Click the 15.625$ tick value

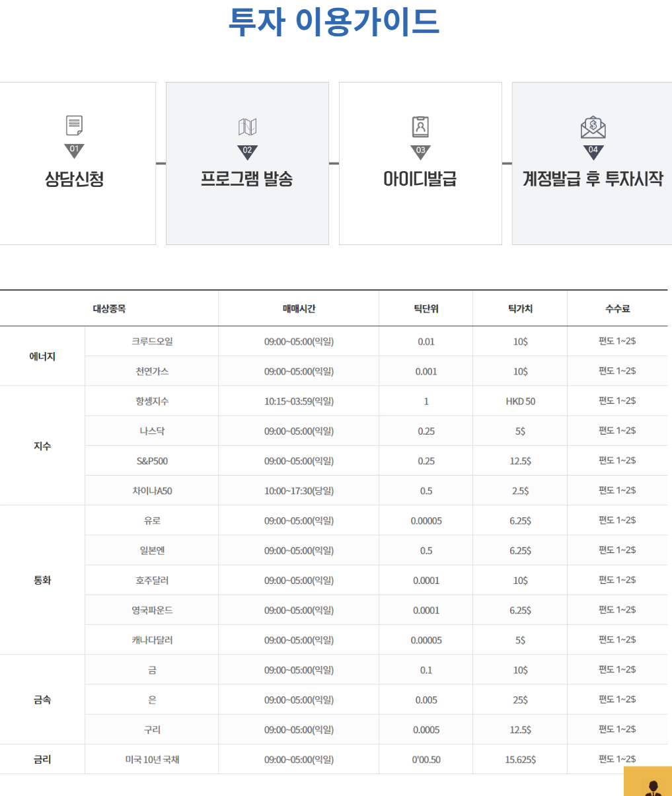(x=520, y=760)
